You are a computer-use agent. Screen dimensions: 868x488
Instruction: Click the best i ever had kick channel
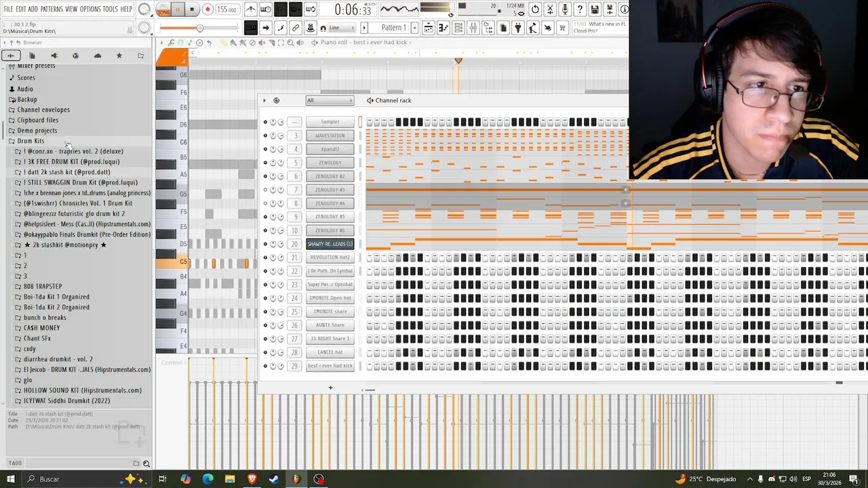[330, 366]
